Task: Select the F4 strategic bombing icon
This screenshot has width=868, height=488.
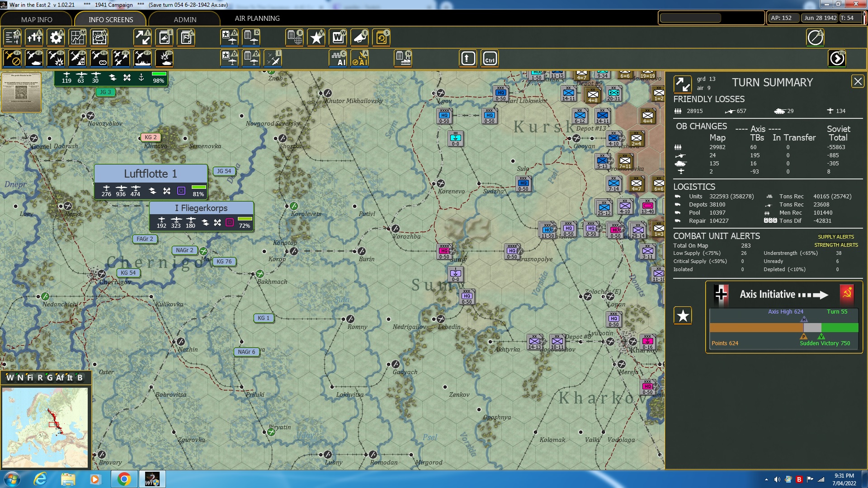Action: coord(77,59)
